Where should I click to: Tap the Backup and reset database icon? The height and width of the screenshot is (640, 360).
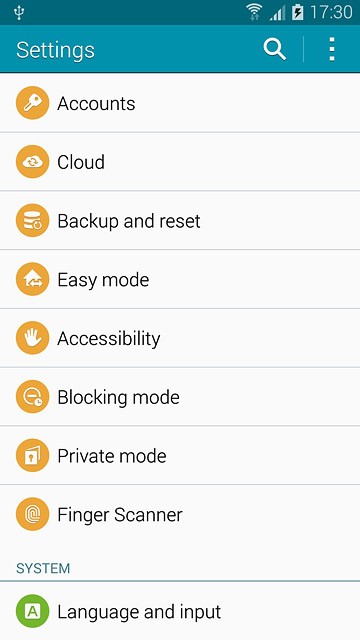pos(33,221)
